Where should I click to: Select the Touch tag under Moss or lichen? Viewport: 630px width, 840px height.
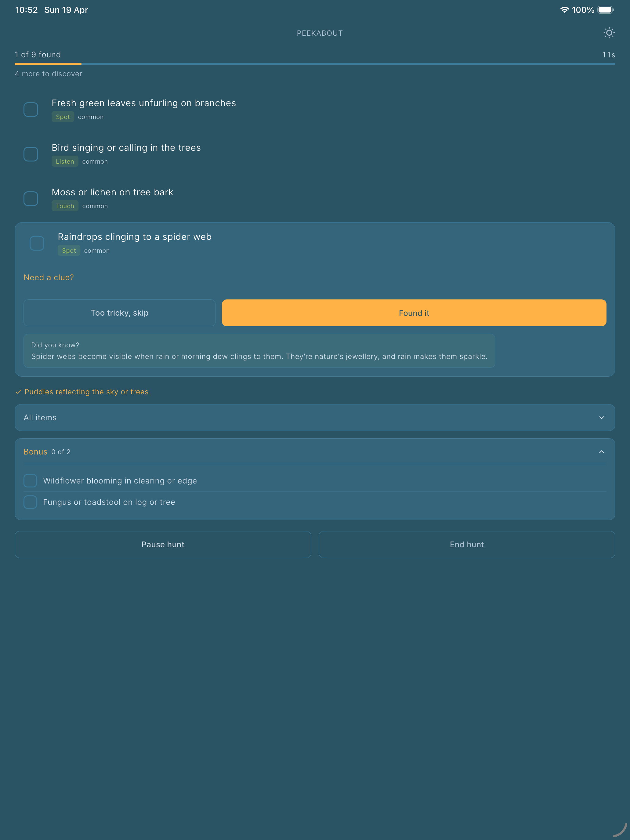click(x=65, y=206)
